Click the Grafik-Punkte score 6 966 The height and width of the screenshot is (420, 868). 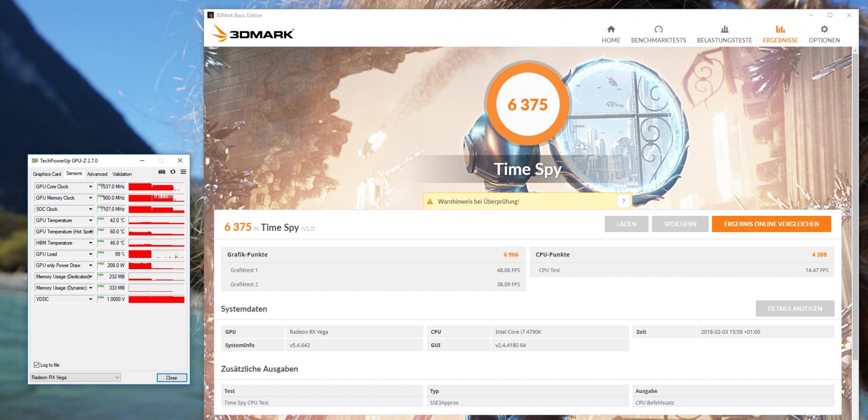511,255
